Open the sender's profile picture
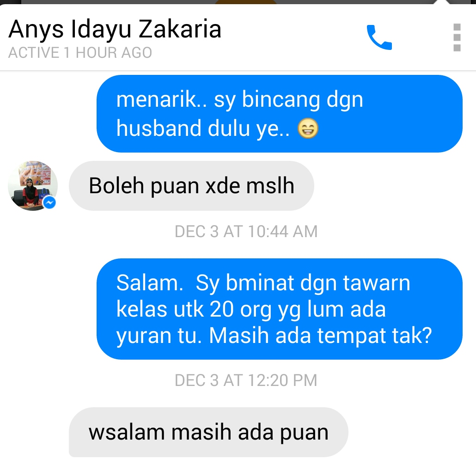 (x=32, y=186)
